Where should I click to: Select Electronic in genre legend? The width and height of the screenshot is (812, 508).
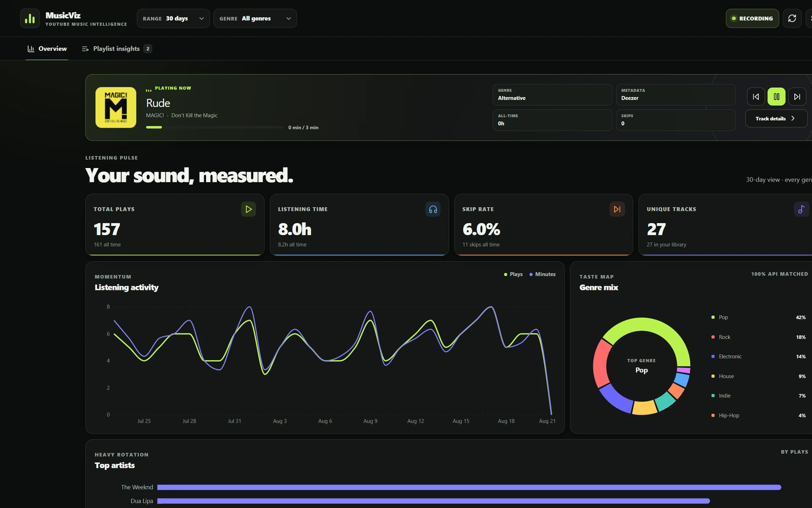point(759,356)
